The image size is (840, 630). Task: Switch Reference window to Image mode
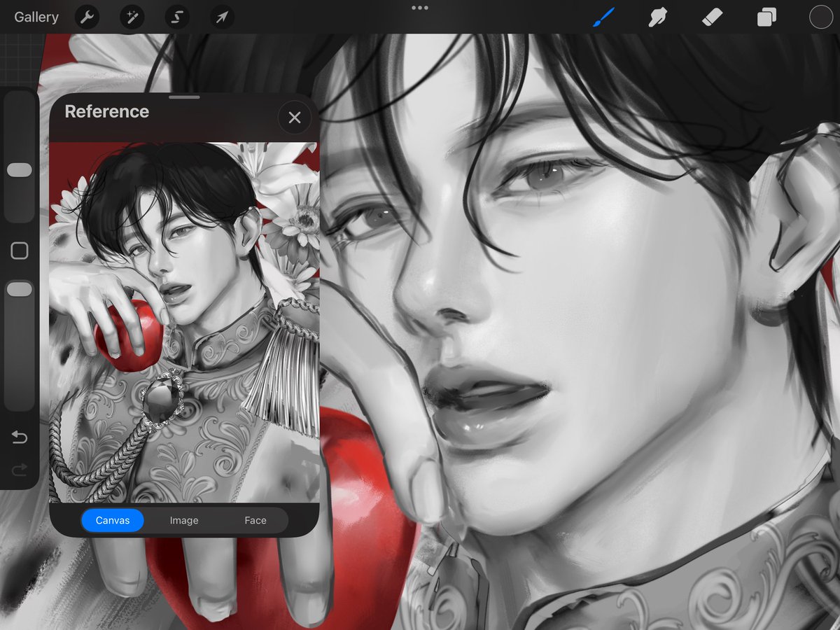183,520
